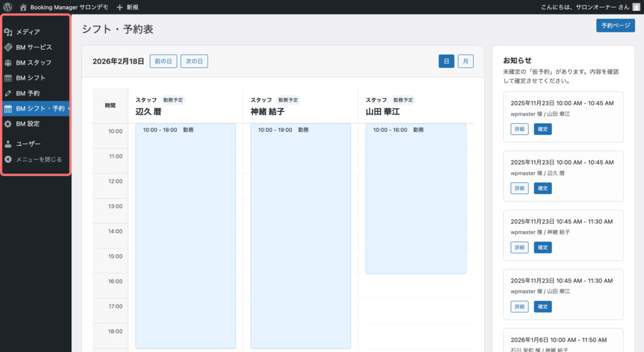644x352 pixels.
Task: Click the BM サービス tag icon
Action: tap(8, 47)
